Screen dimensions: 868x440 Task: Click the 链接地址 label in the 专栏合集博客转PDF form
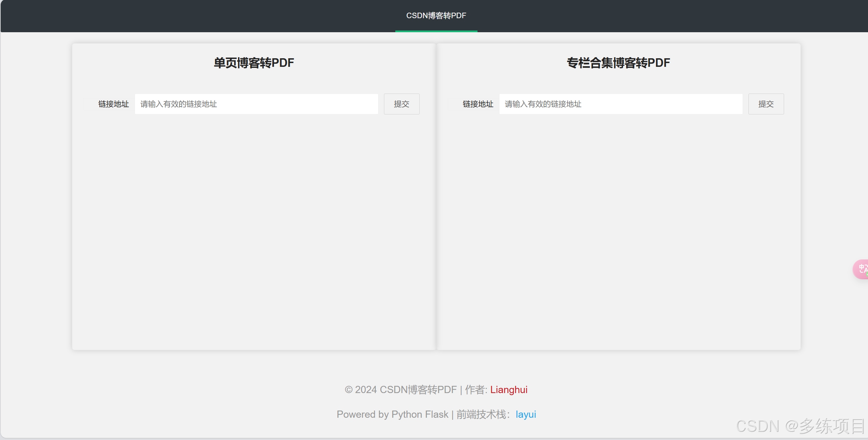tap(478, 104)
